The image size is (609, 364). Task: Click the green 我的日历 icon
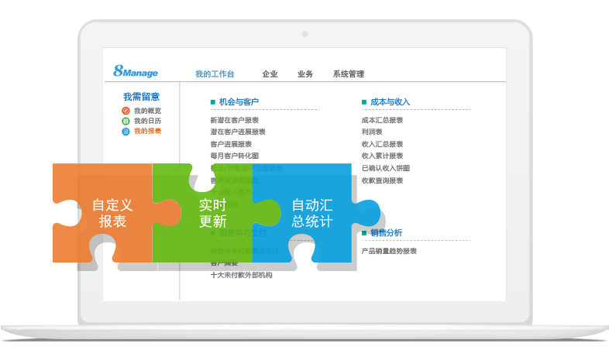[x=126, y=121]
